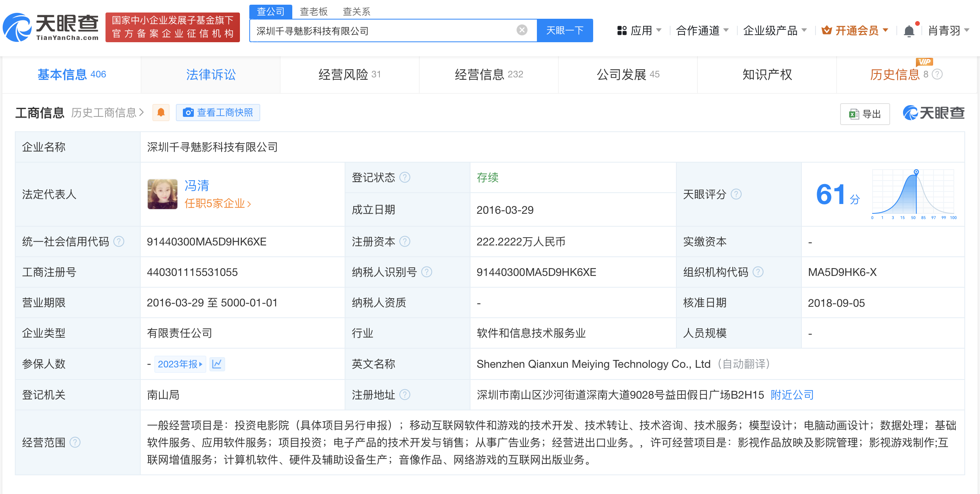Click the Tianyancha home logo
This screenshot has height=494, width=980.
pyautogui.click(x=51, y=27)
